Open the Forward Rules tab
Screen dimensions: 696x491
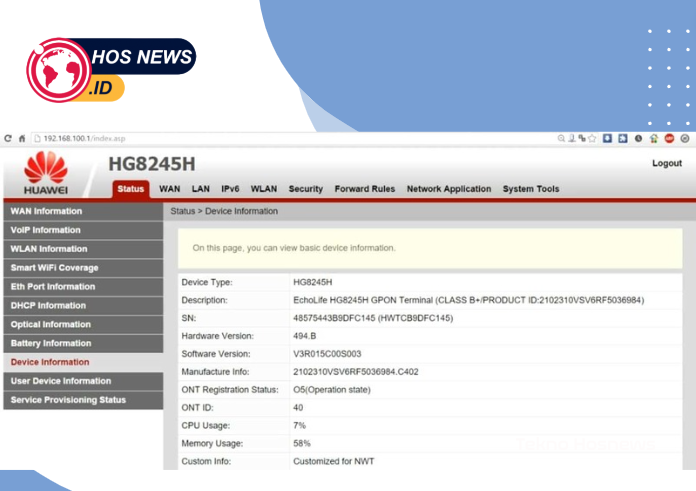click(x=364, y=189)
